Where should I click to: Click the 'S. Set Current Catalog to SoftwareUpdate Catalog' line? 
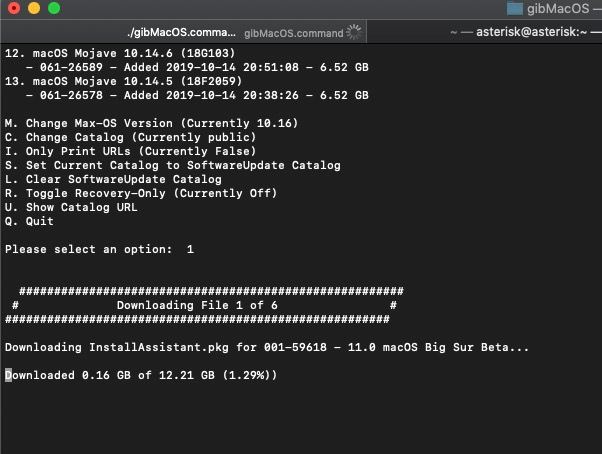click(x=172, y=165)
